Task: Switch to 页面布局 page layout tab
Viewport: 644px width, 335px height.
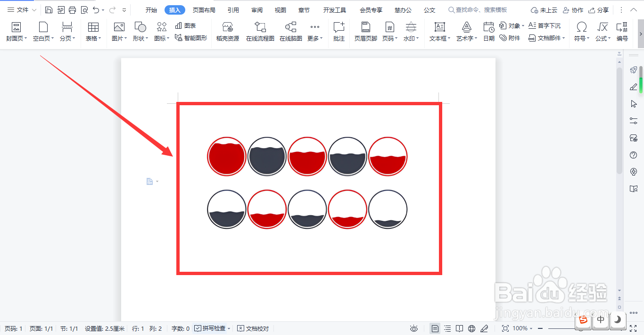Action: point(204,10)
